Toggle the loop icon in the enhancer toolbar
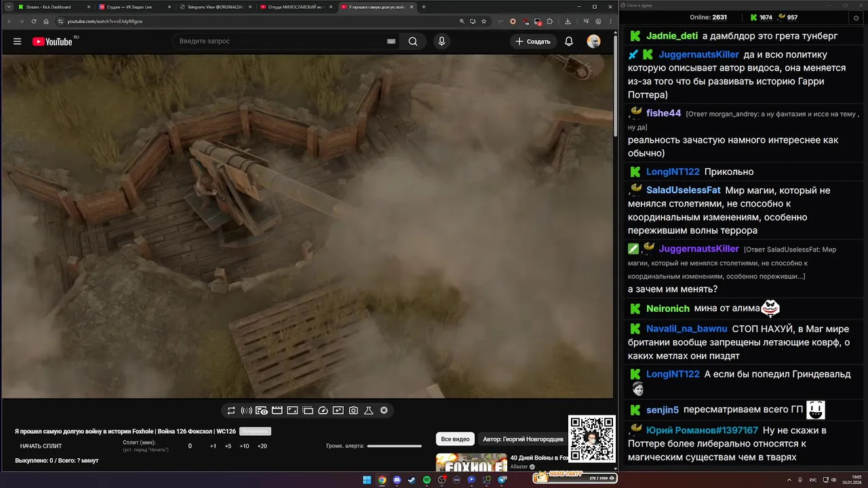 pyautogui.click(x=231, y=411)
